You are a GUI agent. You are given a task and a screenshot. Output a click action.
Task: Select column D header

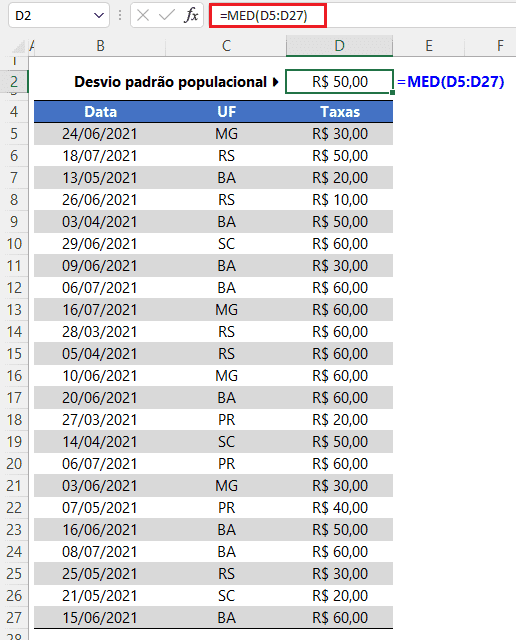click(339, 46)
